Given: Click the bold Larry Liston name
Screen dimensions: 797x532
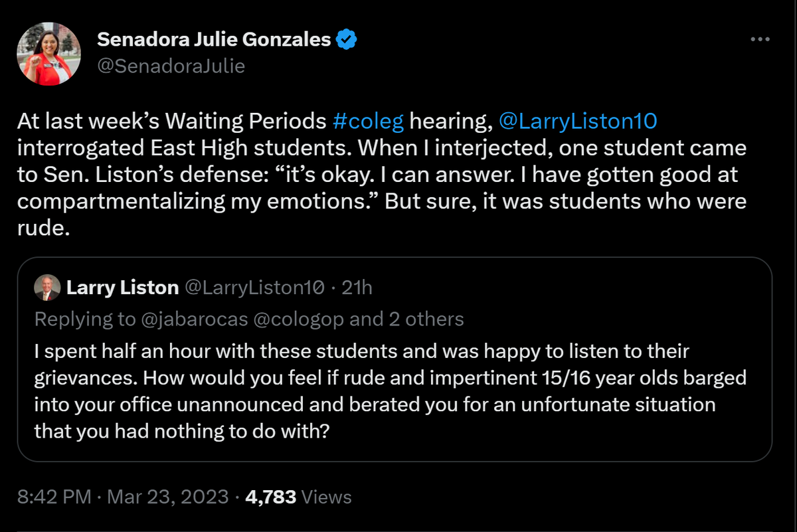Looking at the screenshot, I should (122, 288).
